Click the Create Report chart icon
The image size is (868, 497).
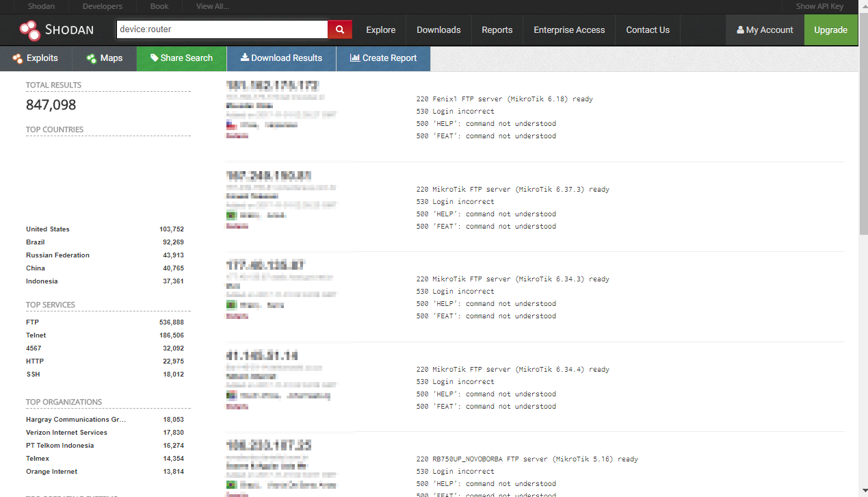pyautogui.click(x=355, y=58)
